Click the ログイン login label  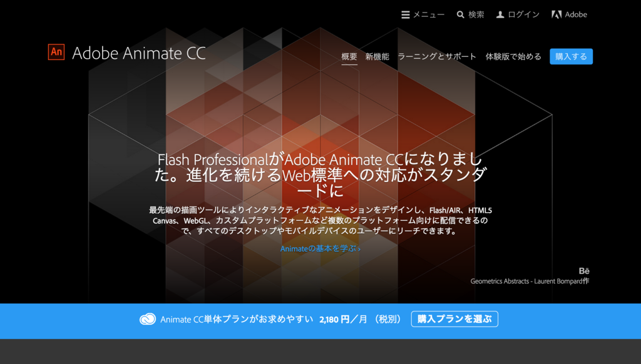(524, 15)
